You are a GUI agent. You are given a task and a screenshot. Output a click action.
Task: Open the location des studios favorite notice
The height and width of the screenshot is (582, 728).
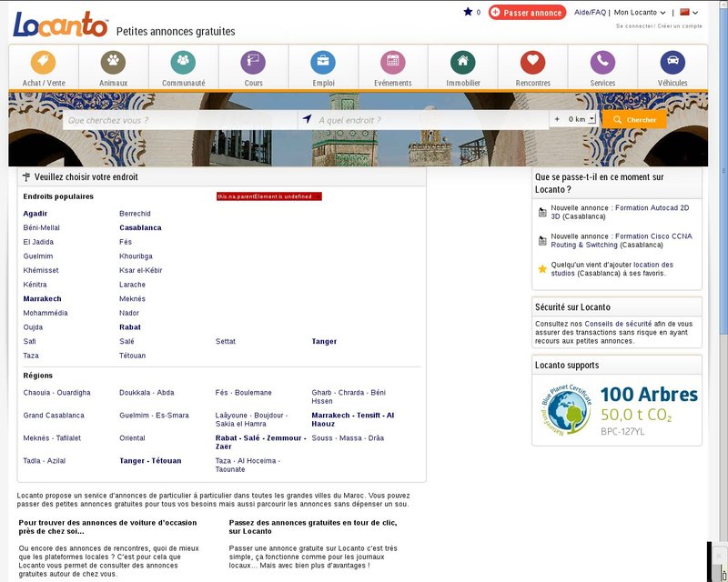612,269
